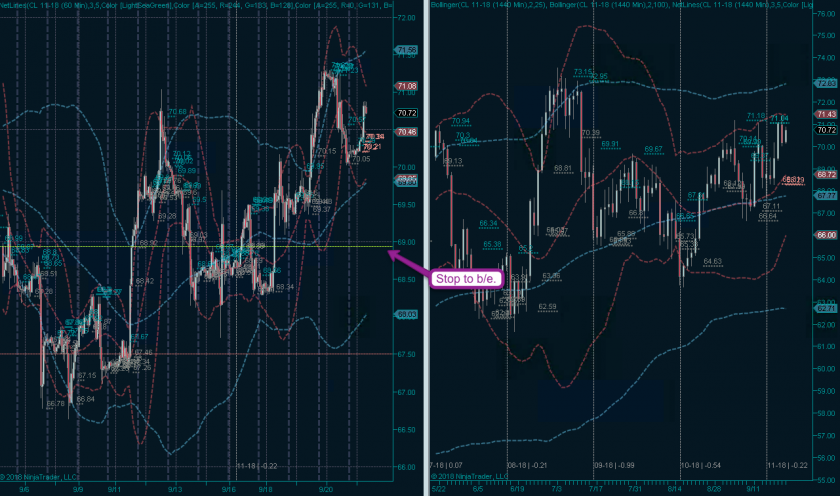The image size is (840, 496).
Task: Click the 9/13 date on left time axis
Action: (175, 489)
